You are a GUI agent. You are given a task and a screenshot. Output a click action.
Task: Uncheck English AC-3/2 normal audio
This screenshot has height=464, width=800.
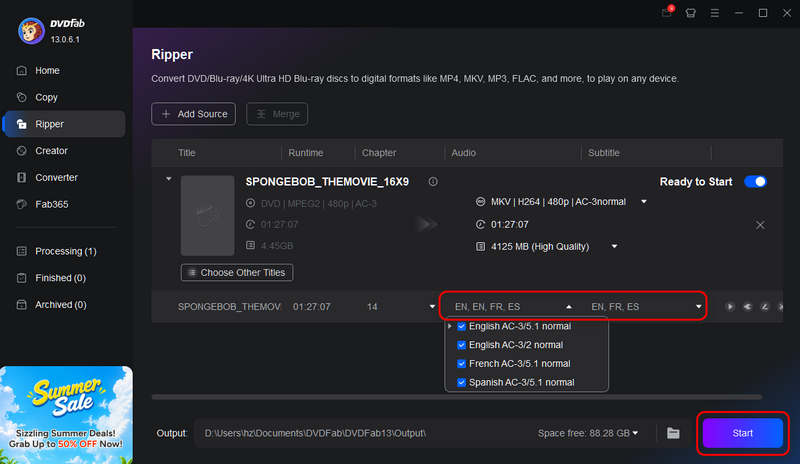pyautogui.click(x=461, y=345)
